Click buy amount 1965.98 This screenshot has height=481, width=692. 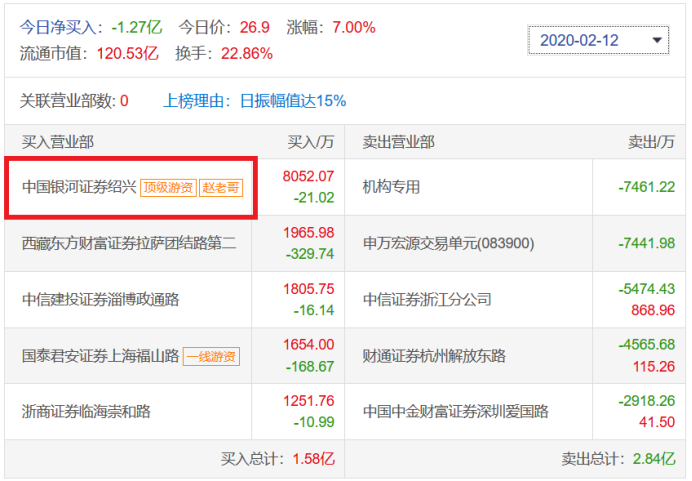pyautogui.click(x=308, y=233)
